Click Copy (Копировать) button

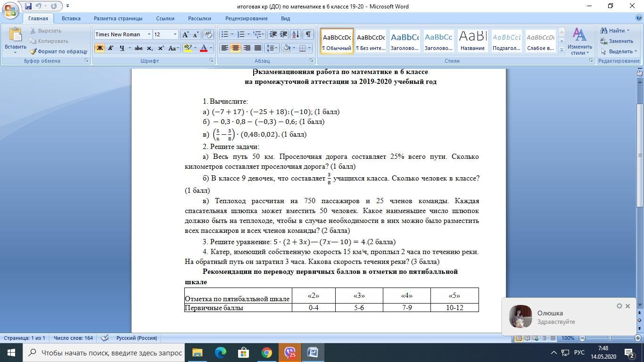(x=49, y=41)
